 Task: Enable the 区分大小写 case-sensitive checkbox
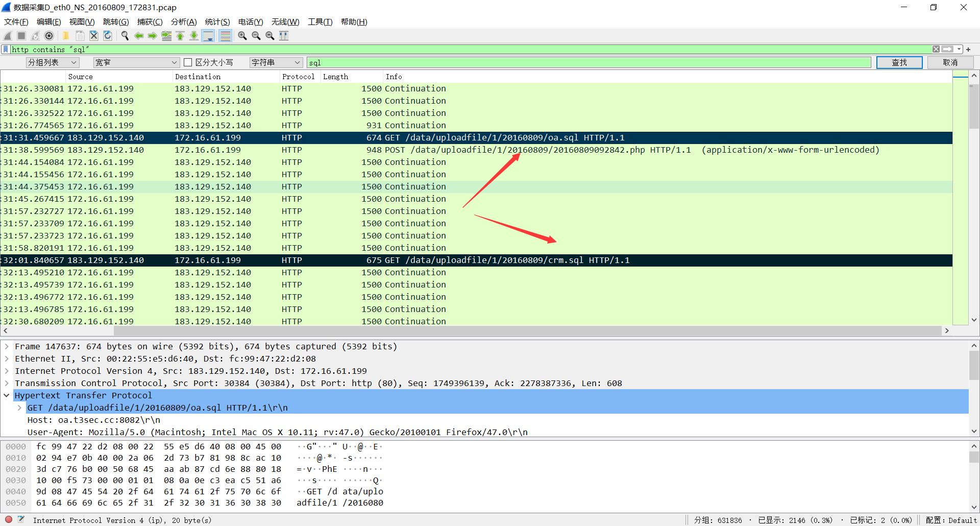(188, 62)
